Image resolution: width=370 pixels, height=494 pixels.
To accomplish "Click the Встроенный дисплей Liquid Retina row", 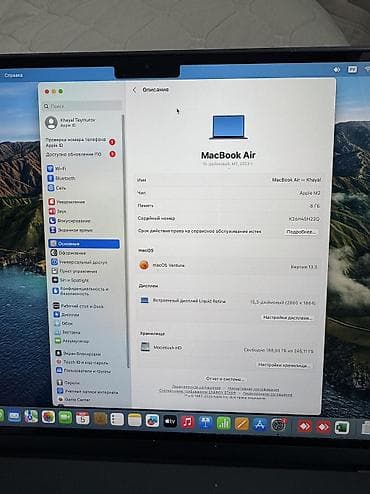I will pos(228,301).
